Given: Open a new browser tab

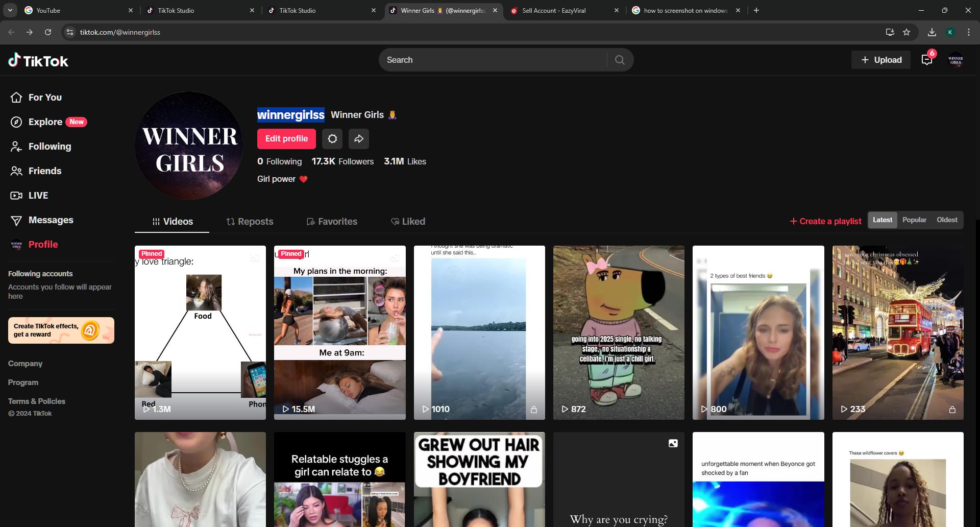Looking at the screenshot, I should 756,10.
